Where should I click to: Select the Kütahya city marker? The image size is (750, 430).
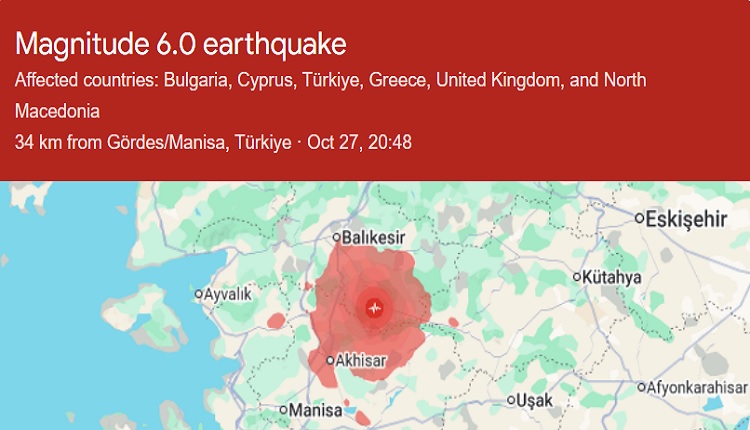point(577,277)
